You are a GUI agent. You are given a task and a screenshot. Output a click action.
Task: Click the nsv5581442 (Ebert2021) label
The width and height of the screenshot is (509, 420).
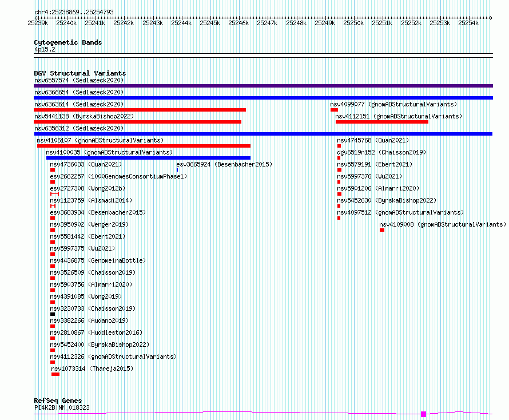coord(88,236)
